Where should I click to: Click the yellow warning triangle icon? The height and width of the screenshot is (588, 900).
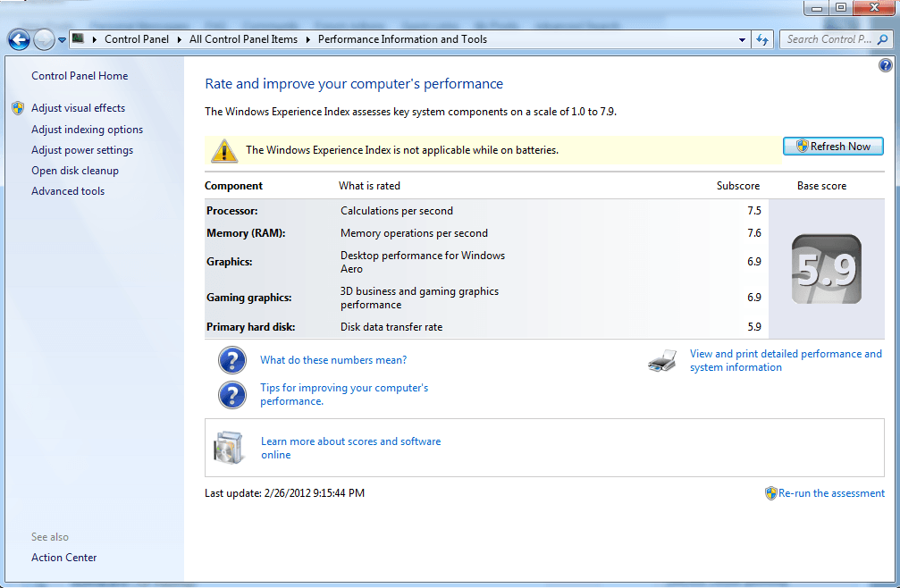coord(224,150)
